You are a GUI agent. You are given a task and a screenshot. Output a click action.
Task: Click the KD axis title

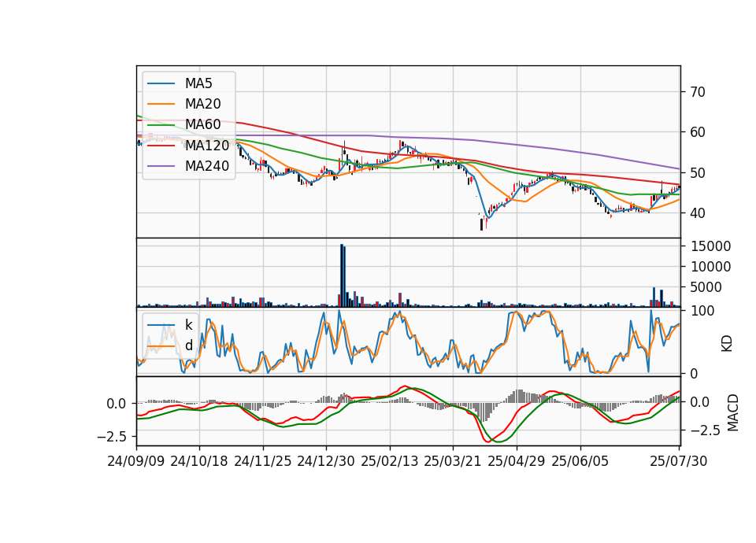pyautogui.click(x=727, y=343)
